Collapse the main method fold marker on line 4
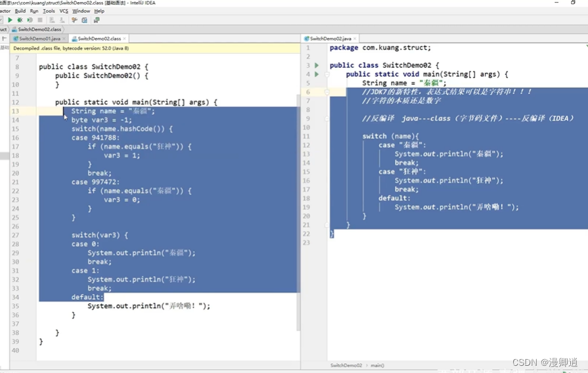The width and height of the screenshot is (588, 373). 327,74
